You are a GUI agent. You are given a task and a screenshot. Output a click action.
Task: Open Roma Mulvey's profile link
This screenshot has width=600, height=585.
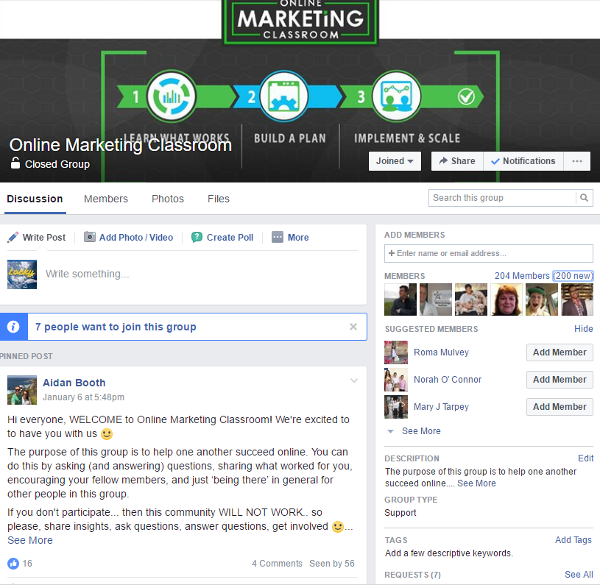pyautogui.click(x=441, y=352)
